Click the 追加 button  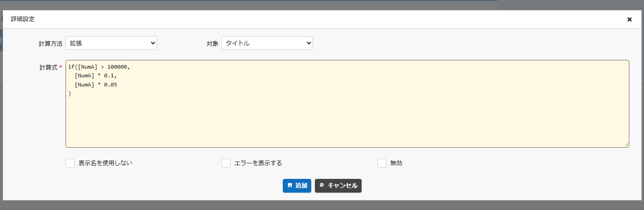pyautogui.click(x=297, y=186)
